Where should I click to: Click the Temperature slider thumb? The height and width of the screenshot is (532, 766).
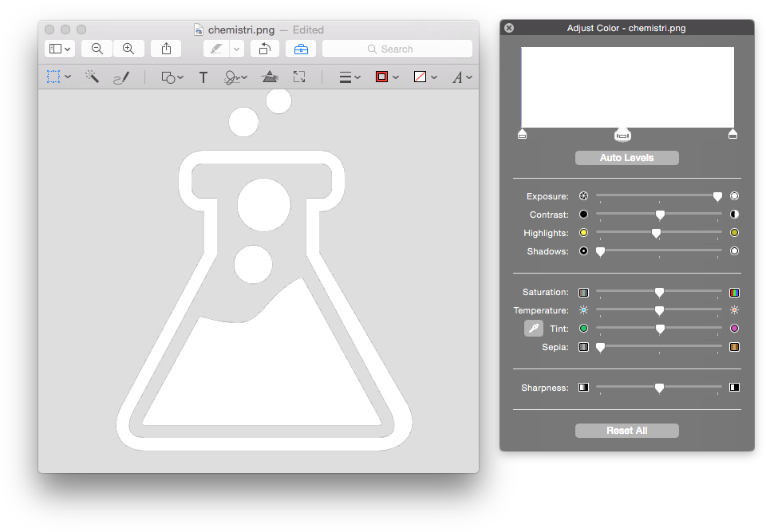click(659, 311)
